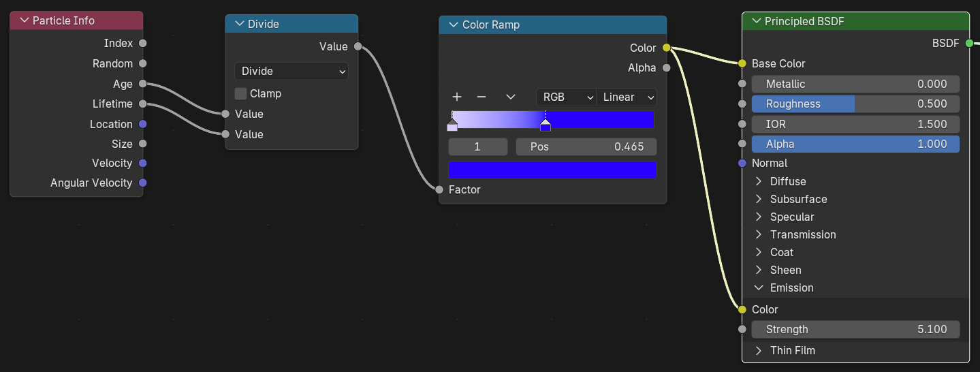Click the Pos 0.465 value field
This screenshot has height=372, width=980.
click(x=586, y=146)
